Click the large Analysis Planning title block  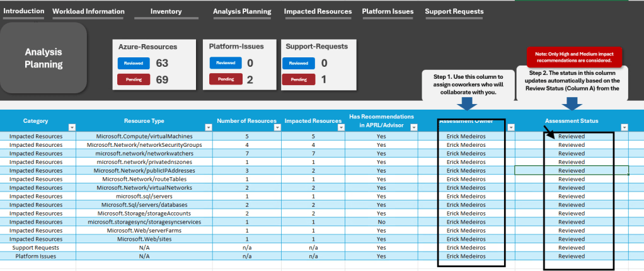[x=44, y=58]
